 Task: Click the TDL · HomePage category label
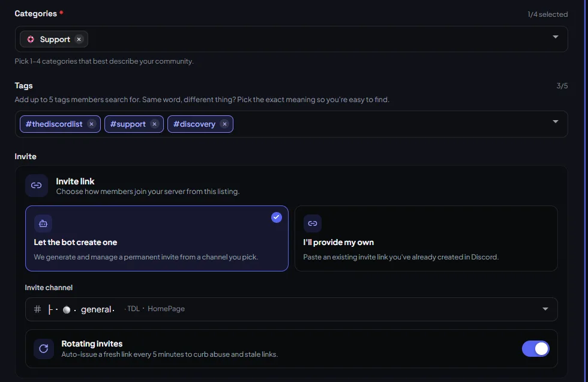point(156,309)
